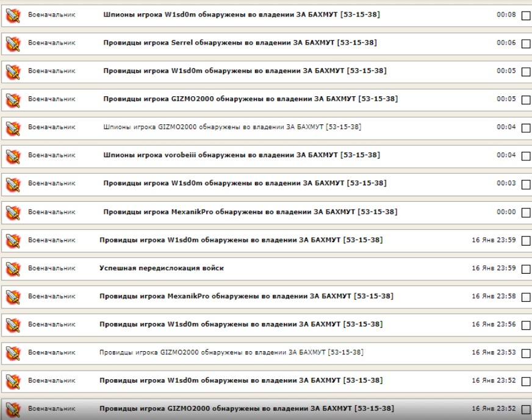The width and height of the screenshot is (532, 420).
Task: Click sword icon on GIZMO2000 00:05 report
Action: click(x=13, y=99)
